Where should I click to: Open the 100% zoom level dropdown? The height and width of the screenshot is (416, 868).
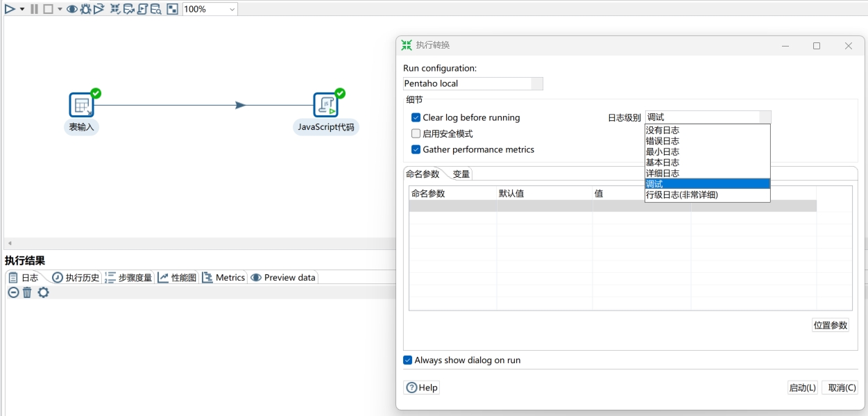(x=231, y=9)
